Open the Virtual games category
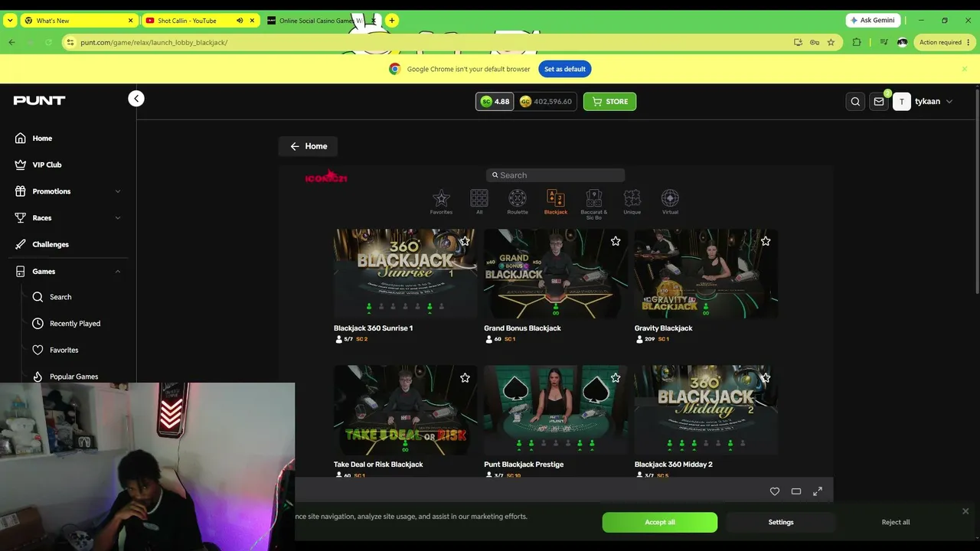 click(670, 202)
